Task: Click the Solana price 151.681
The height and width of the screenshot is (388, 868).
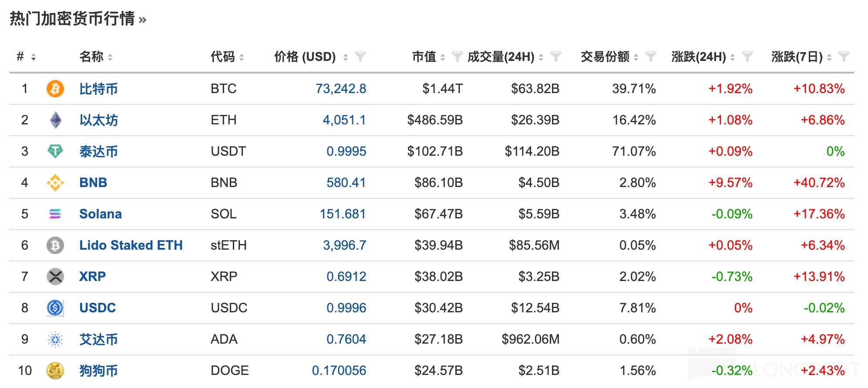Action: [x=343, y=214]
